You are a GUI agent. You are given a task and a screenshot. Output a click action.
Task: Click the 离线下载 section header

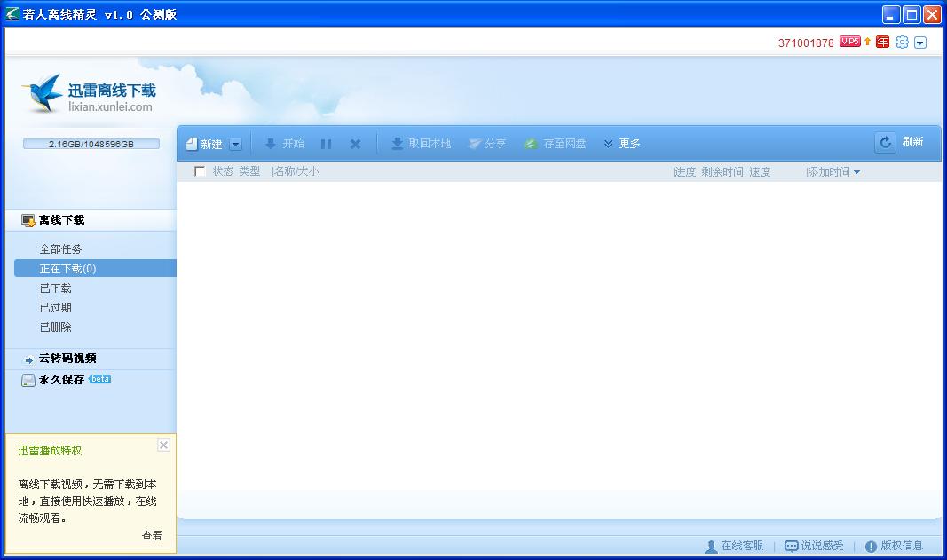[x=91, y=220]
